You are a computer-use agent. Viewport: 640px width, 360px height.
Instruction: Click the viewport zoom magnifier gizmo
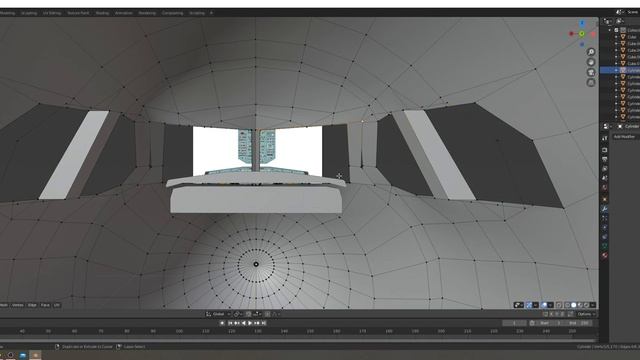(591, 52)
